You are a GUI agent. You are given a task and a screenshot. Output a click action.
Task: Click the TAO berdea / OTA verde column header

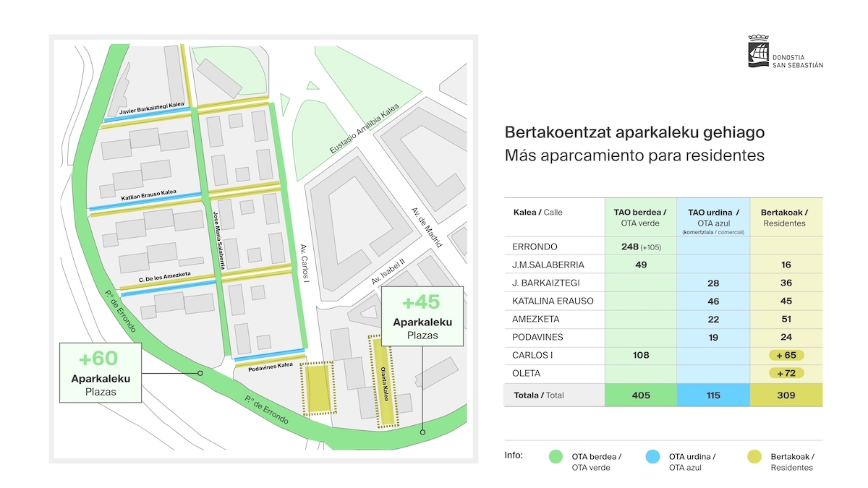pyautogui.click(x=640, y=218)
